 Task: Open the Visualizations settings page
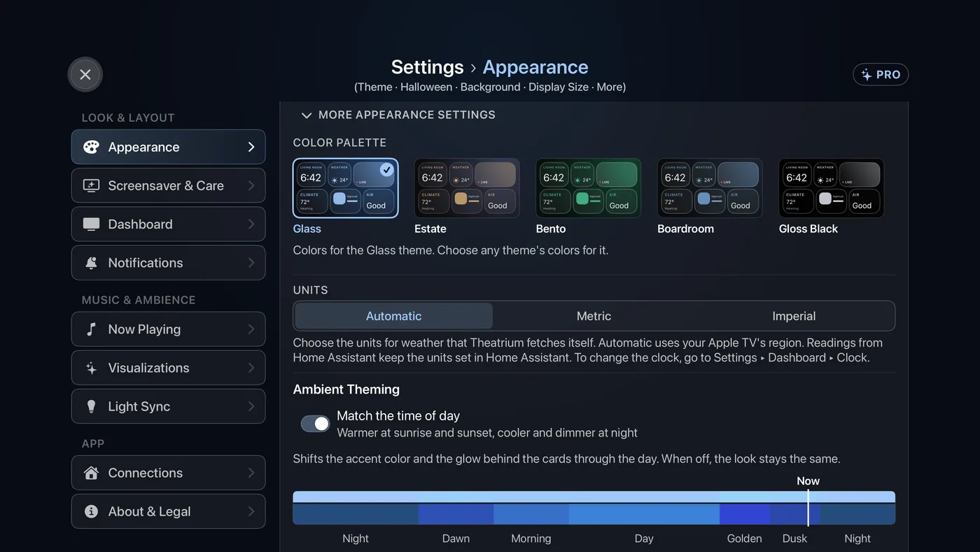click(168, 368)
